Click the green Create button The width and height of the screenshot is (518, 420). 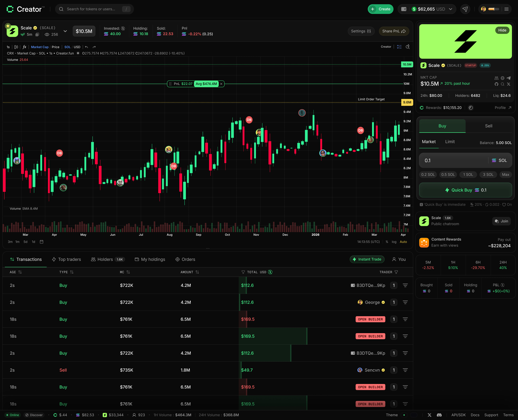[380, 9]
